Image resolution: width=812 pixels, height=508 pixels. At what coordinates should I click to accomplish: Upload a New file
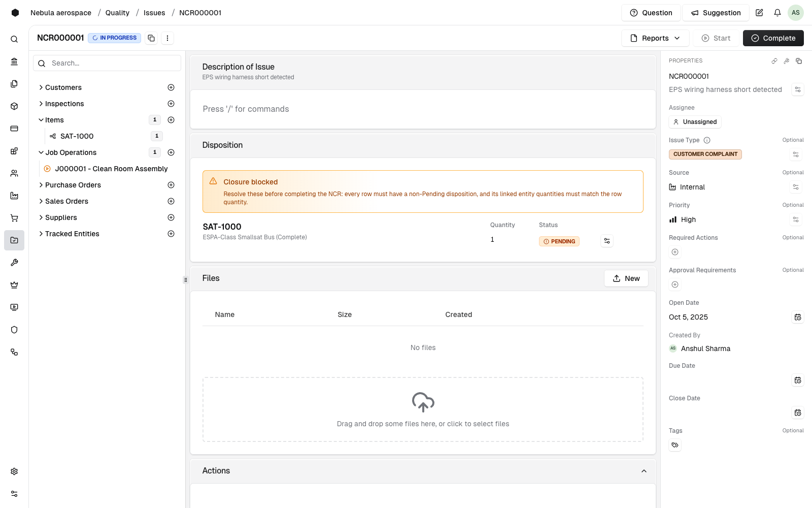tap(626, 278)
